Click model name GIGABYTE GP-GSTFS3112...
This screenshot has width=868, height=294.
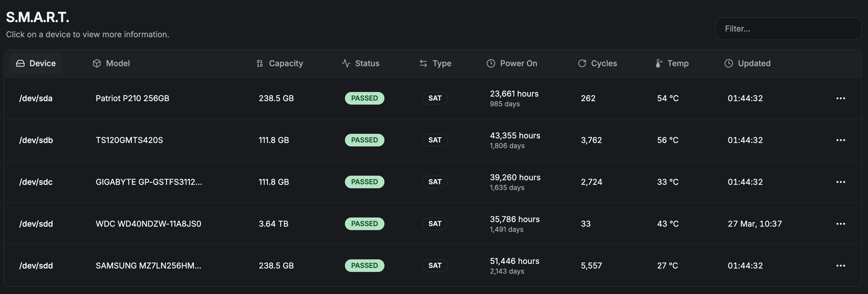point(149,182)
